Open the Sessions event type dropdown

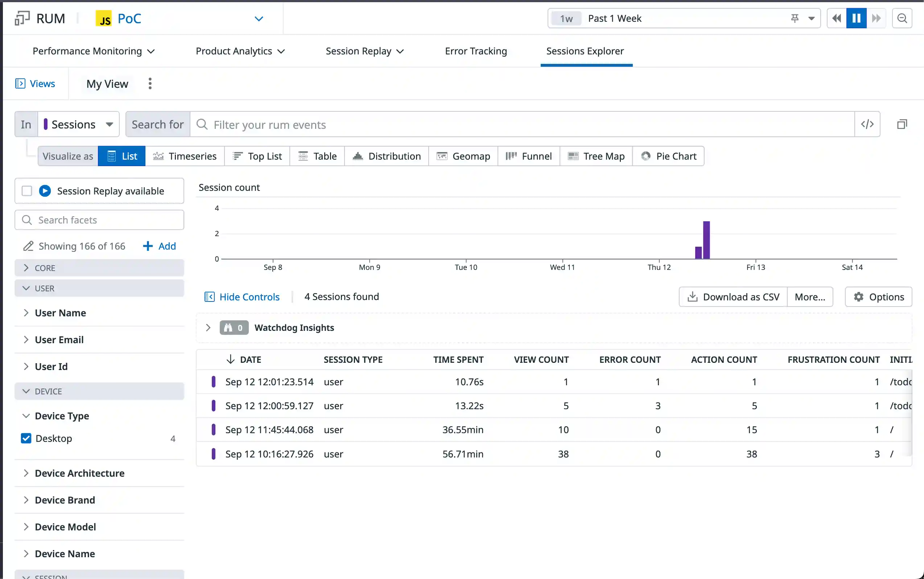coord(78,124)
